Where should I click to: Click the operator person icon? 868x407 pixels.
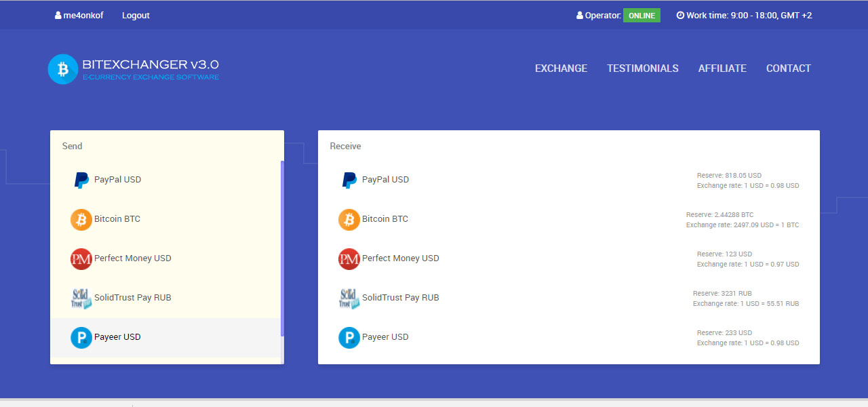pos(580,15)
